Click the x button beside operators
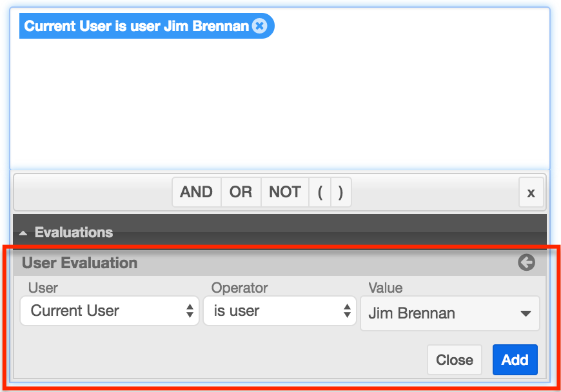Viewport: 561px width, 392px height. click(x=531, y=193)
